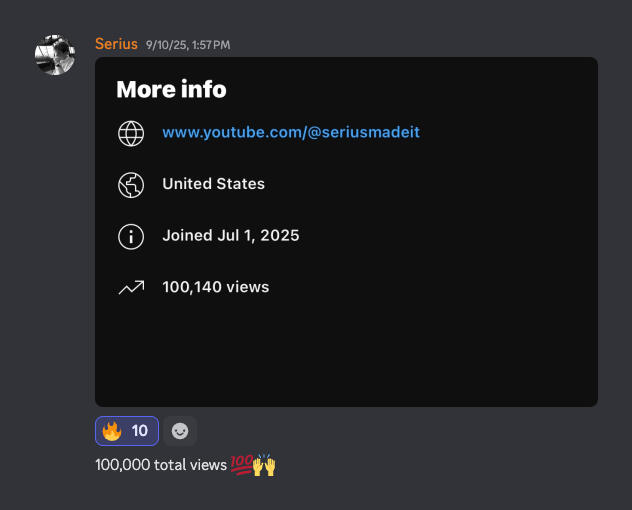Click the message timestamp 9/10/25, 1:57 PM
Screen dimensions: 632x510
[x=188, y=45]
